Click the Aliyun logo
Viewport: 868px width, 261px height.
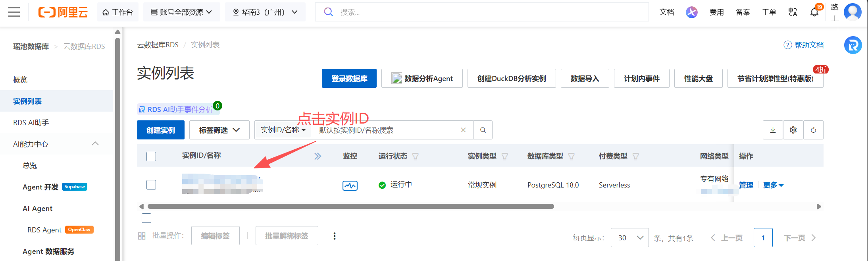coord(63,12)
